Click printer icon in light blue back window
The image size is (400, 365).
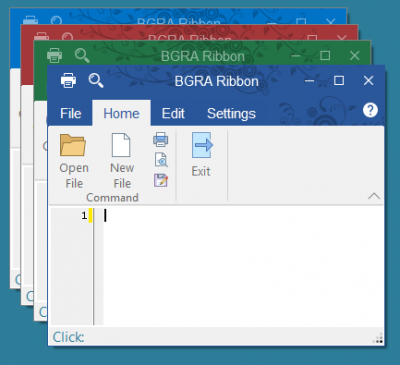click(30, 20)
